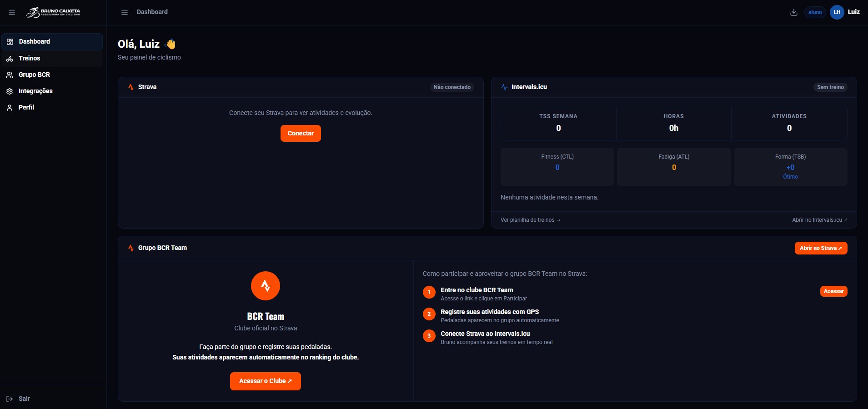Open Perfil sidebar item
This screenshot has width=868, height=409.
52,107
